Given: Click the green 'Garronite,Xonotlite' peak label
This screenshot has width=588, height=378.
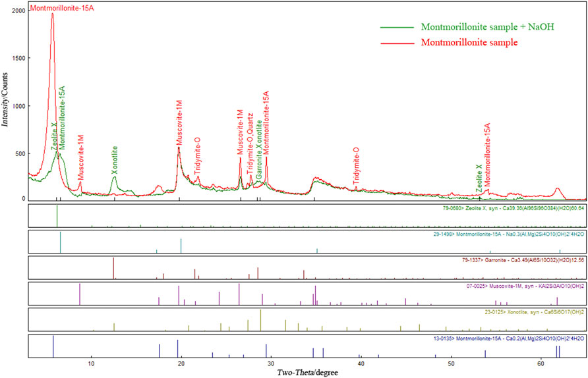Looking at the screenshot, I should pos(259,150).
